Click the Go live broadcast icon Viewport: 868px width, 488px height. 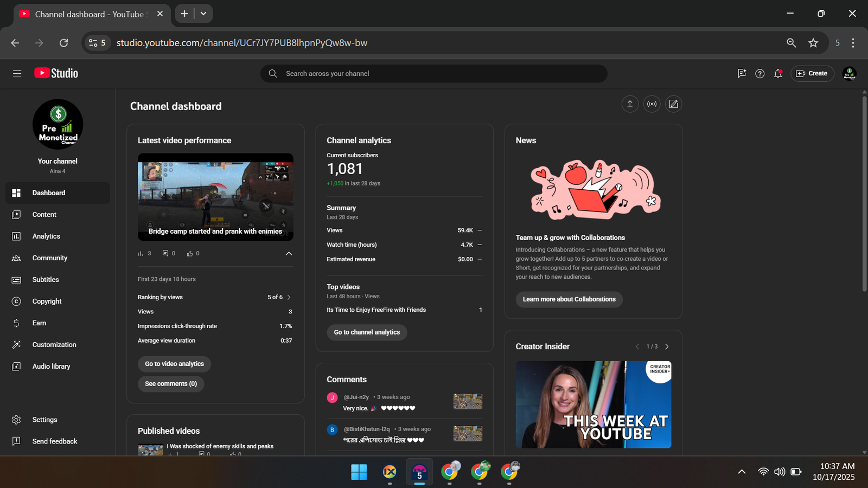tap(652, 104)
